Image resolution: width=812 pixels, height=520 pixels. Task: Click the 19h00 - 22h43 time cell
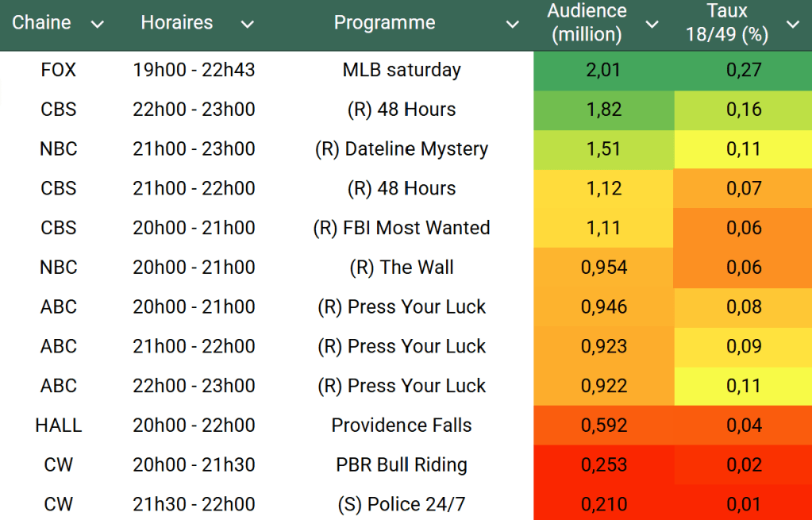(194, 70)
